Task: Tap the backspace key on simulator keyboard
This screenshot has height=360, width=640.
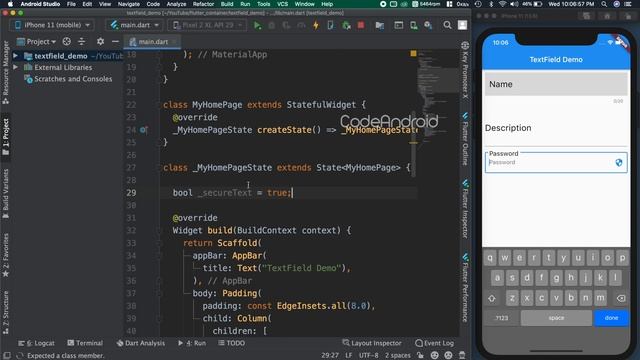Action: coord(620,298)
